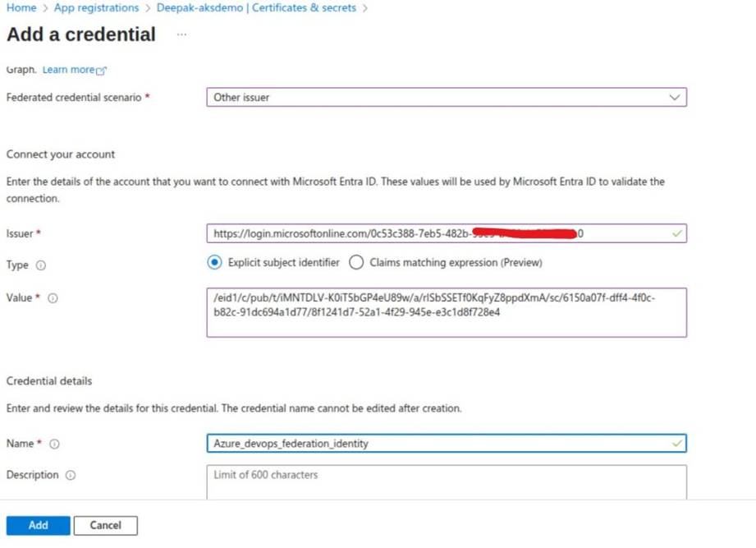The image size is (756, 548).
Task: Click the green checkmark on the Name field
Action: click(x=676, y=444)
